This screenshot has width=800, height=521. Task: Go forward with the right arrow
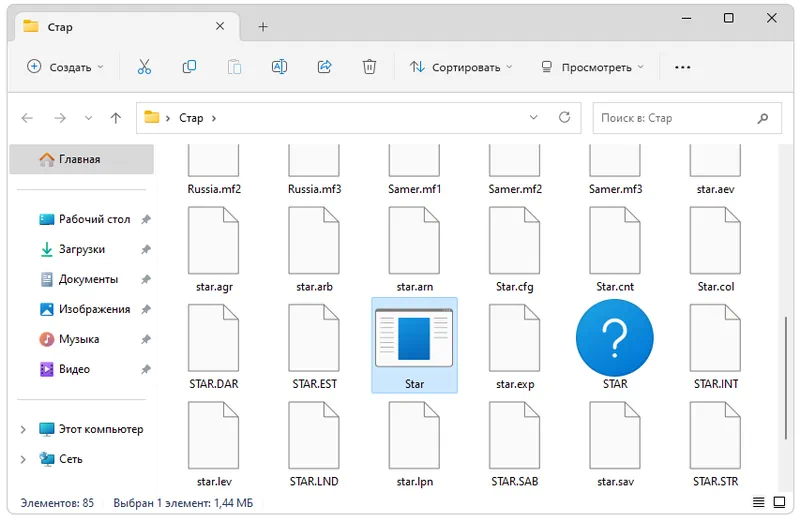click(60, 118)
